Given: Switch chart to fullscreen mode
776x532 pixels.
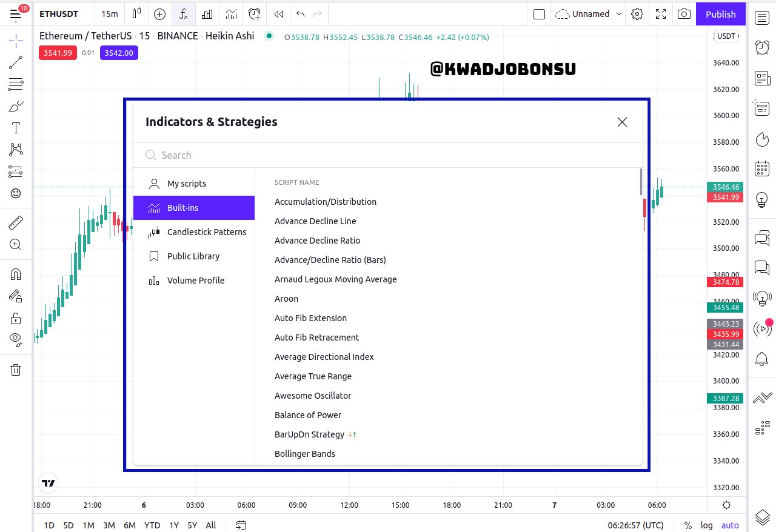Looking at the screenshot, I should click(x=661, y=13).
